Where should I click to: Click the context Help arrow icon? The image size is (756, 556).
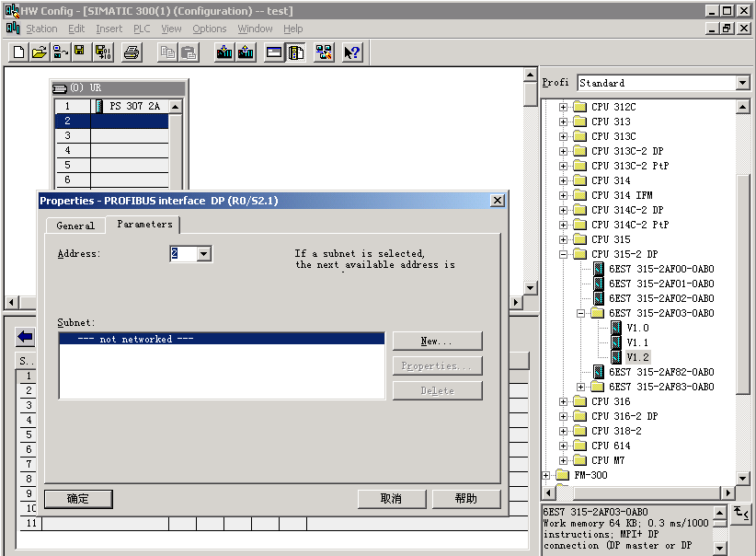click(x=352, y=52)
